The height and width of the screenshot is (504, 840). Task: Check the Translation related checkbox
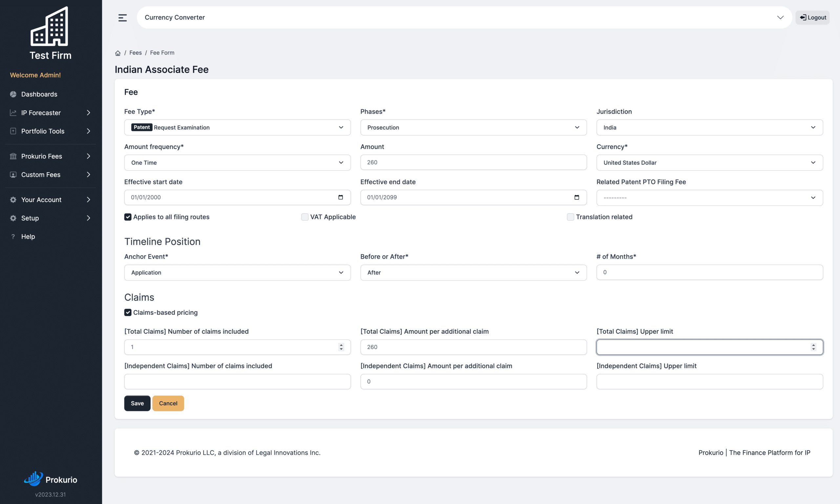570,217
